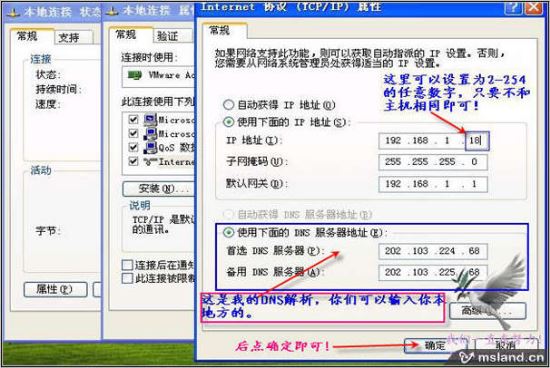Toggle Internet protocol component checkbox
The width and height of the screenshot is (550, 368).
133,161
